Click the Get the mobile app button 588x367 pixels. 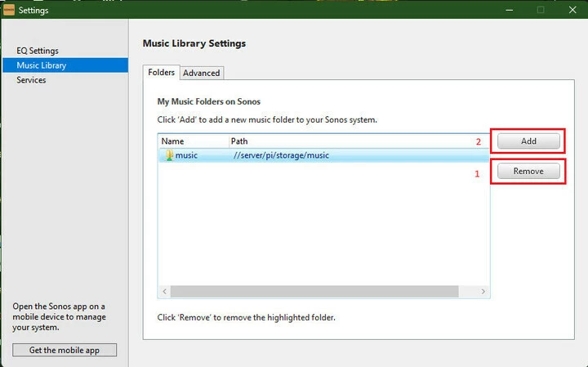point(65,350)
